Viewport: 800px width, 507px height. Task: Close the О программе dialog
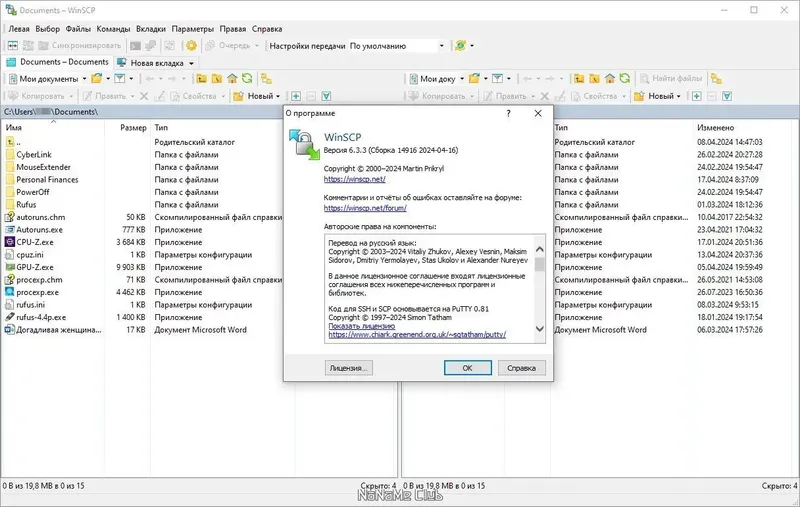coord(538,113)
